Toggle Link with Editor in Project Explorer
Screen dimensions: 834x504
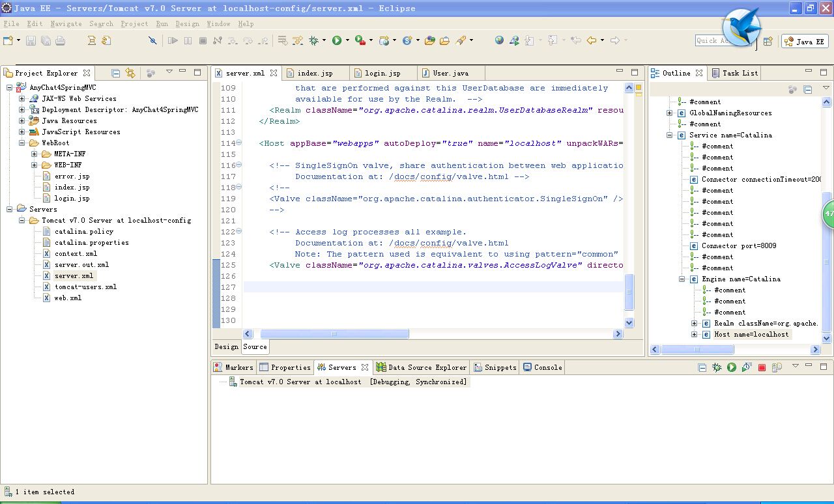tap(130, 73)
